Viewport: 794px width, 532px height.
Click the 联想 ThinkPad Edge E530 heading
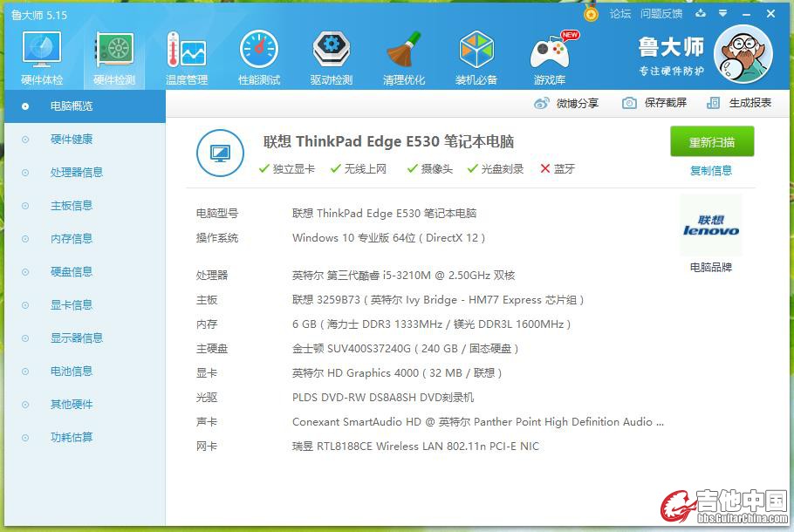coord(388,141)
